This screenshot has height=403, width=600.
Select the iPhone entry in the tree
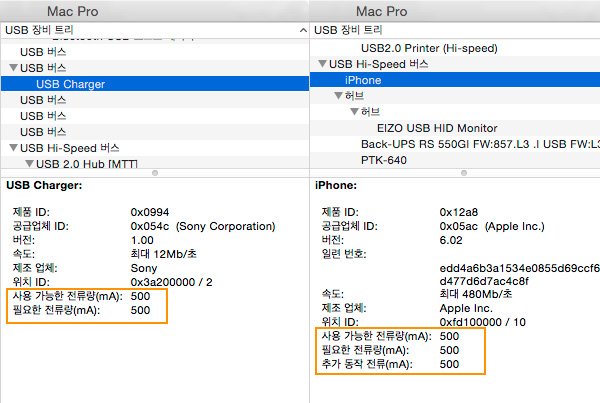[362, 80]
